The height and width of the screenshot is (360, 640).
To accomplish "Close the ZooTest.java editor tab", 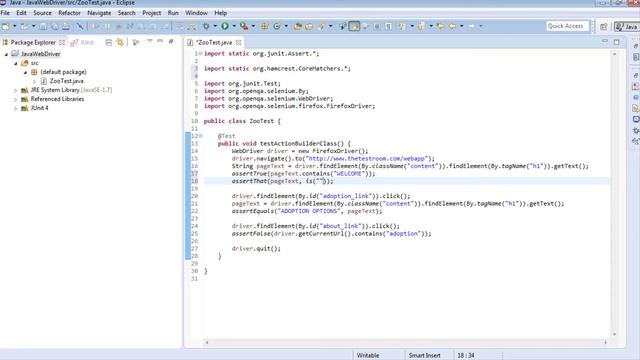I will (238, 42).
